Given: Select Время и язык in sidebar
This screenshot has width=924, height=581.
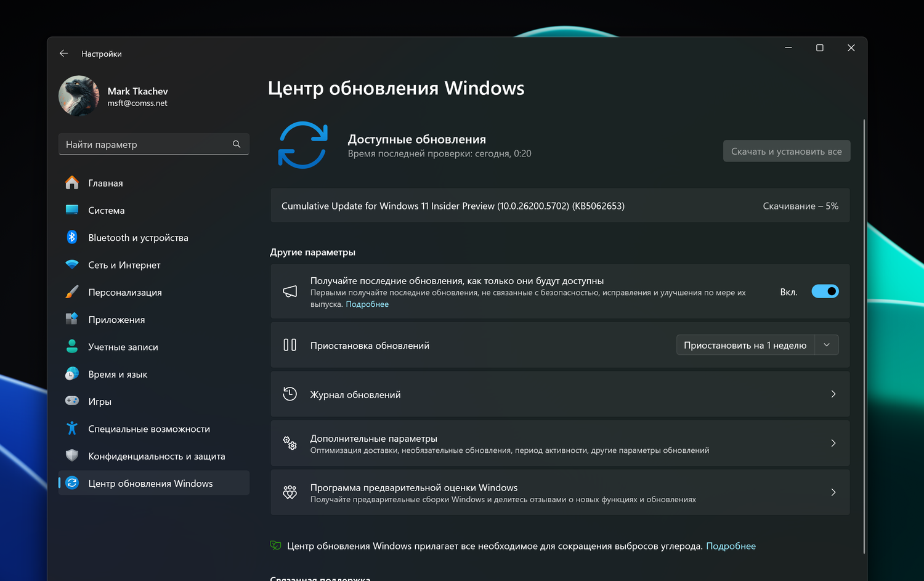Looking at the screenshot, I should [x=154, y=374].
